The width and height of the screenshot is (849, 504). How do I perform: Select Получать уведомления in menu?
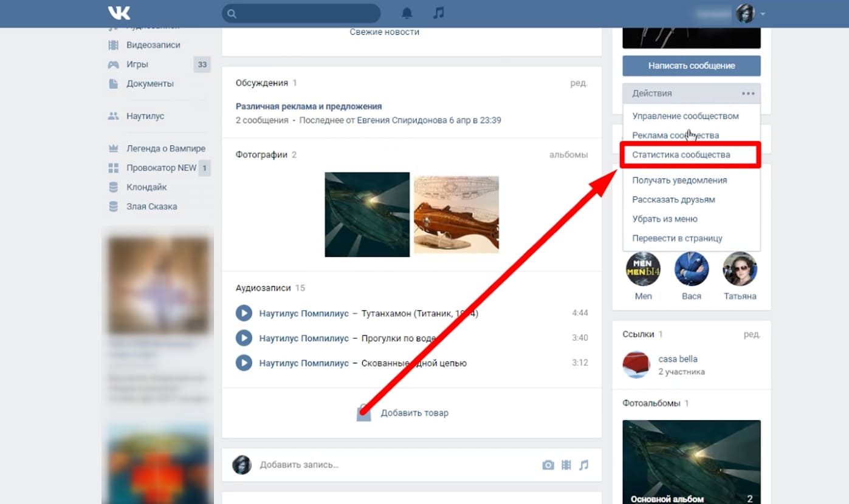tap(679, 180)
